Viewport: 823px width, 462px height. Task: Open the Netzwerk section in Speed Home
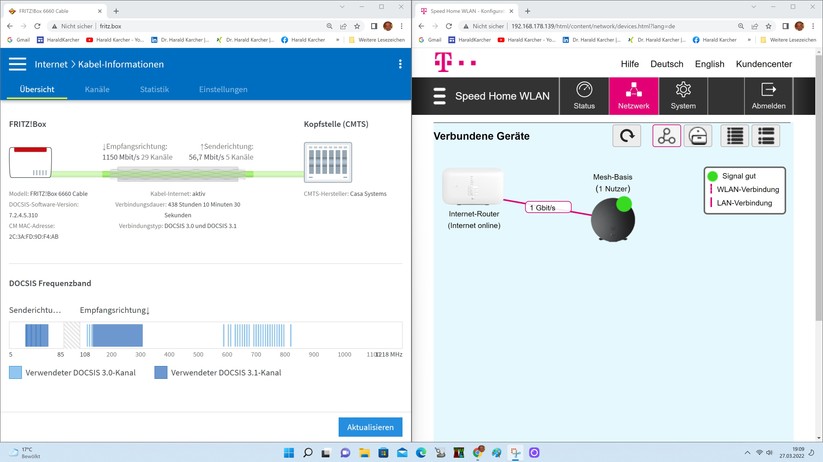point(634,96)
